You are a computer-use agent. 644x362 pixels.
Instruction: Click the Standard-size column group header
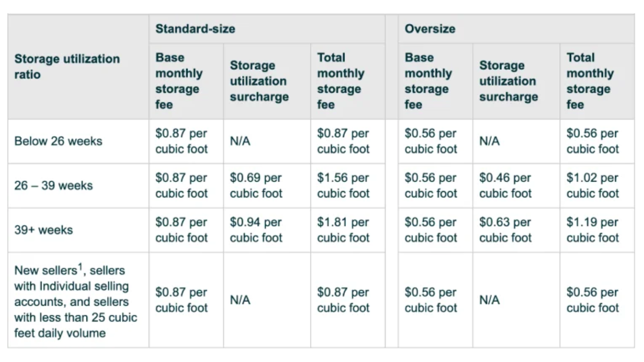(195, 29)
